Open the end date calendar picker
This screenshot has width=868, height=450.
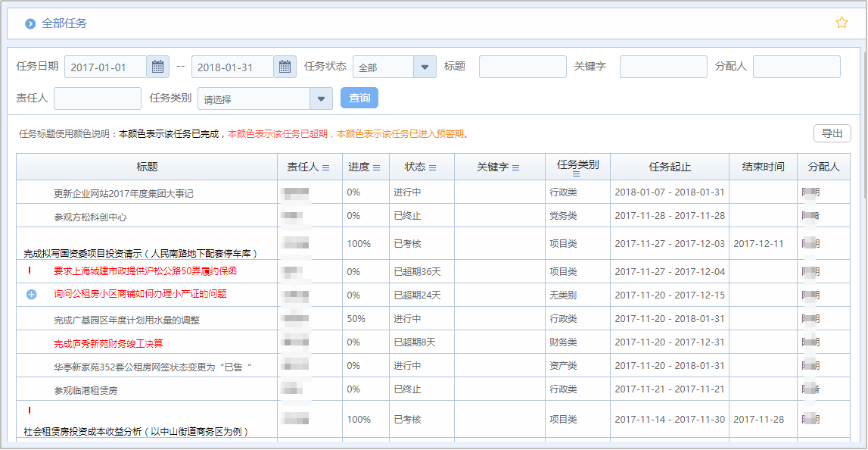[285, 67]
